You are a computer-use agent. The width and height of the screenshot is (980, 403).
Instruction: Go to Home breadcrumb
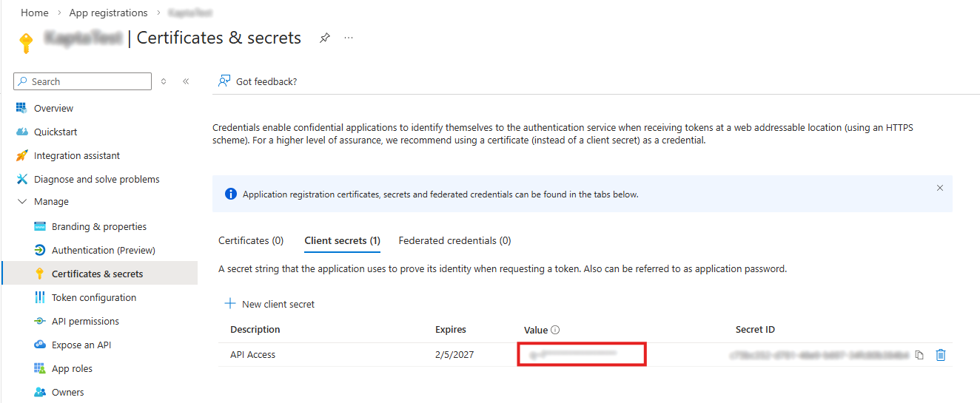(35, 13)
